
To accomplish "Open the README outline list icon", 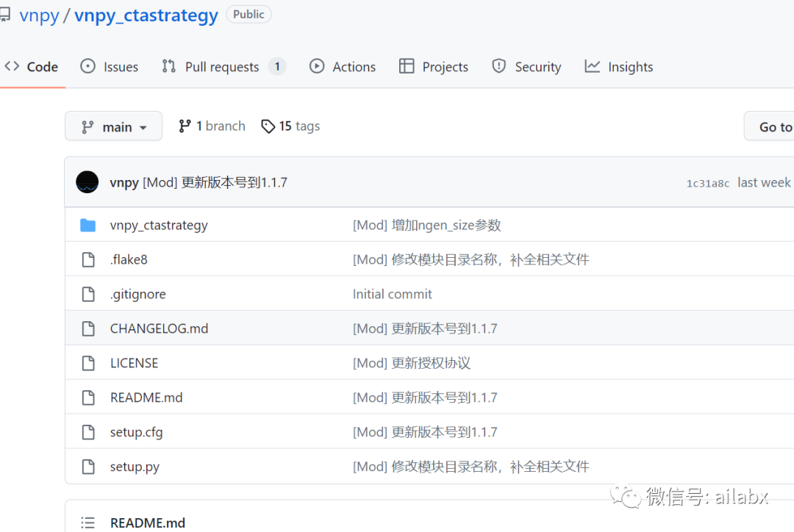I will 87,522.
